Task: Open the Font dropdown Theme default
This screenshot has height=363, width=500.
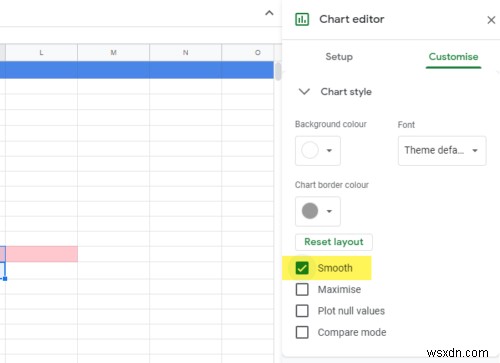Action: click(x=442, y=150)
